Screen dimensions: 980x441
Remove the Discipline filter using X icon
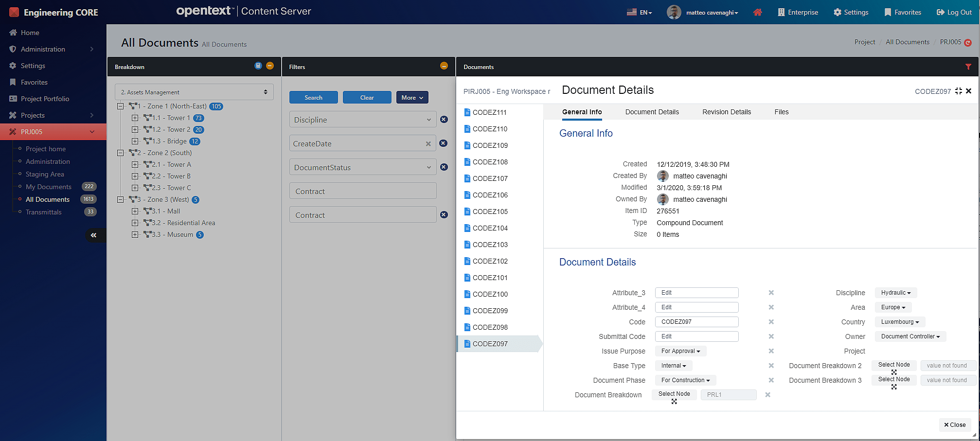pos(444,120)
